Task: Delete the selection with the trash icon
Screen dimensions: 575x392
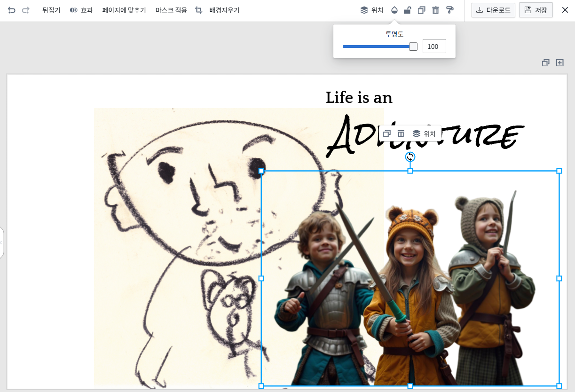Action: 436,9
